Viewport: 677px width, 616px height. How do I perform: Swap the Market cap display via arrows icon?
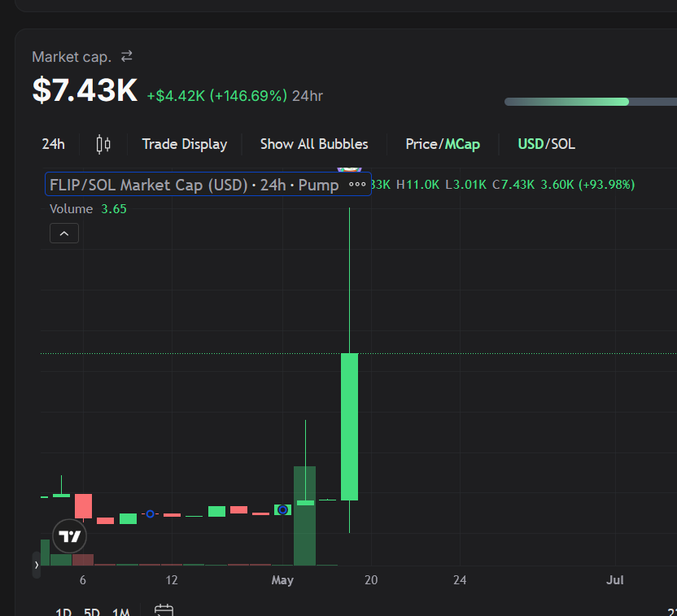[x=126, y=56]
